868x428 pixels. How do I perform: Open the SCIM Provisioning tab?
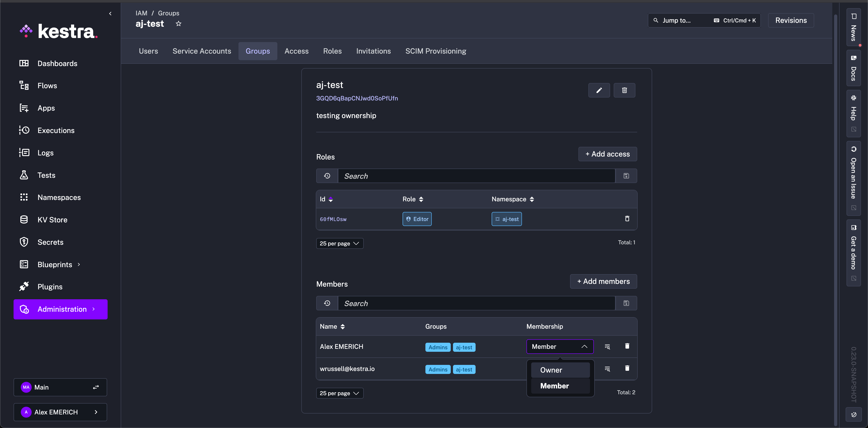click(x=435, y=51)
